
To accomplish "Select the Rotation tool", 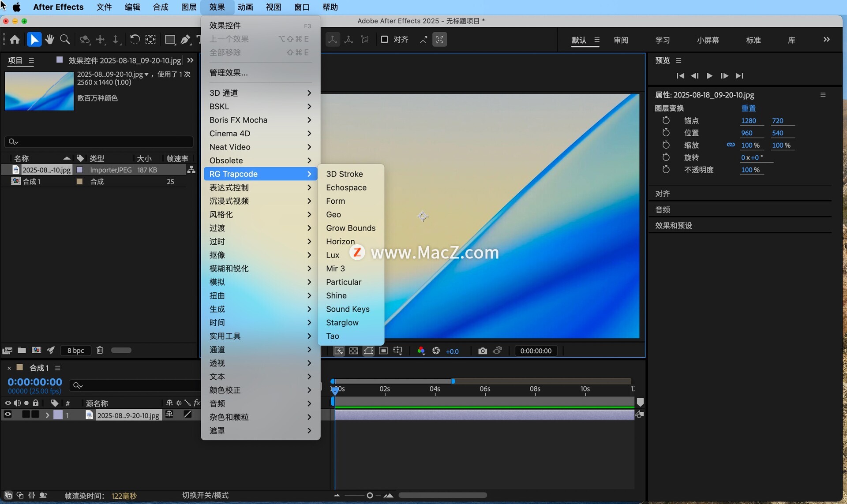I will 135,40.
